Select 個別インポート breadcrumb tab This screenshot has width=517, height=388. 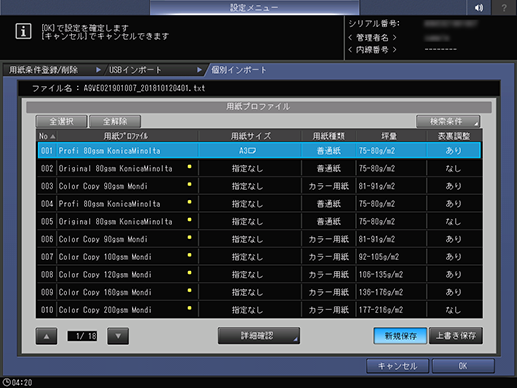[x=239, y=70]
